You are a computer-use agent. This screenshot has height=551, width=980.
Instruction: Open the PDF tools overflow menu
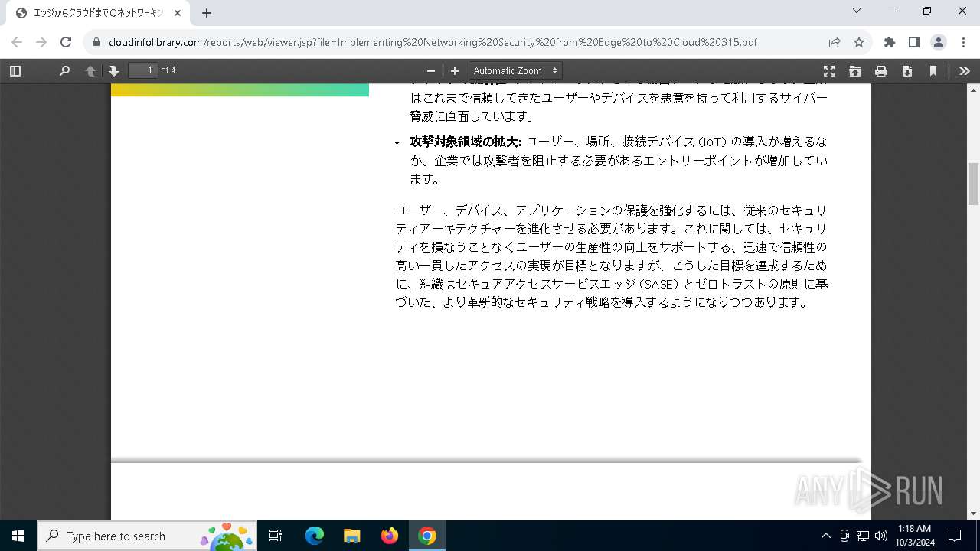click(x=964, y=70)
